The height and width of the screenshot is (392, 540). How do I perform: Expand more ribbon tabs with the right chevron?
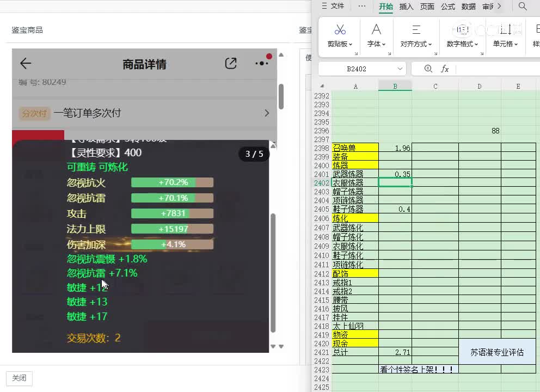point(499,6)
